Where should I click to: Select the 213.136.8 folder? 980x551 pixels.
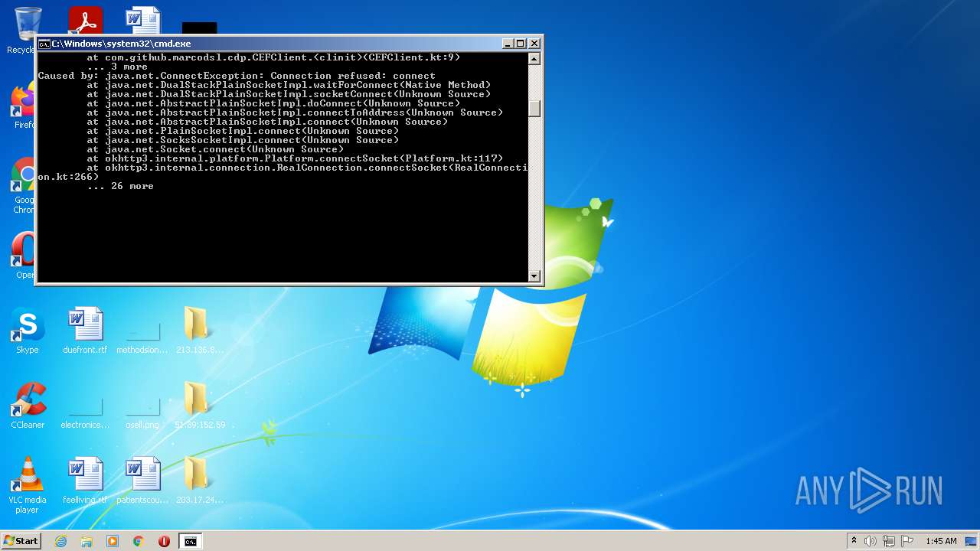click(x=199, y=331)
